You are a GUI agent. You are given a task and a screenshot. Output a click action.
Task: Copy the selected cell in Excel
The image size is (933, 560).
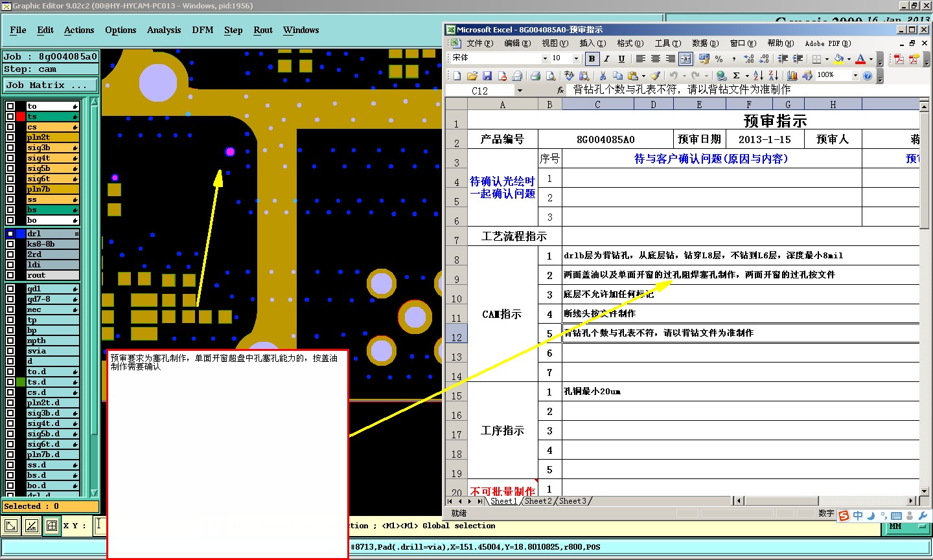tap(617, 76)
